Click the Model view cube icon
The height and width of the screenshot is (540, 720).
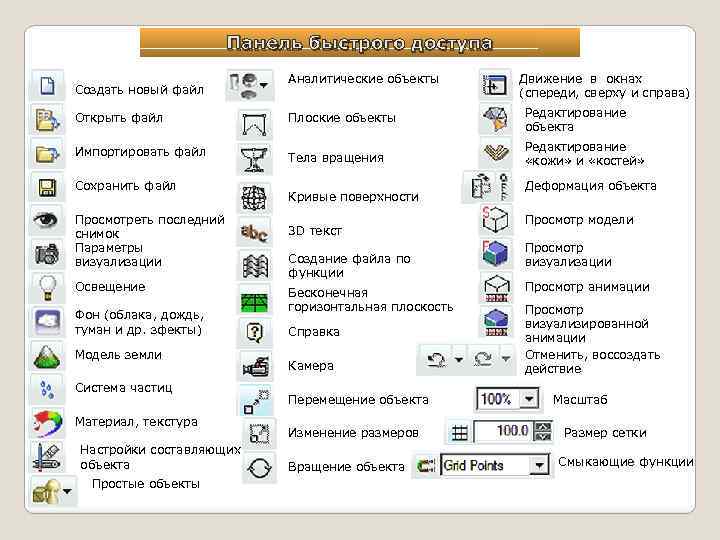(495, 219)
